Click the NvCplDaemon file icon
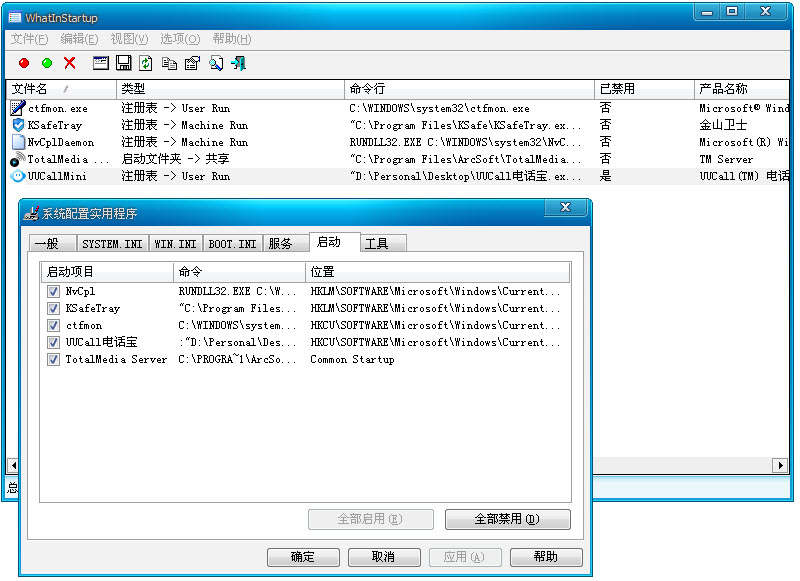The image size is (800, 581). click(x=18, y=142)
